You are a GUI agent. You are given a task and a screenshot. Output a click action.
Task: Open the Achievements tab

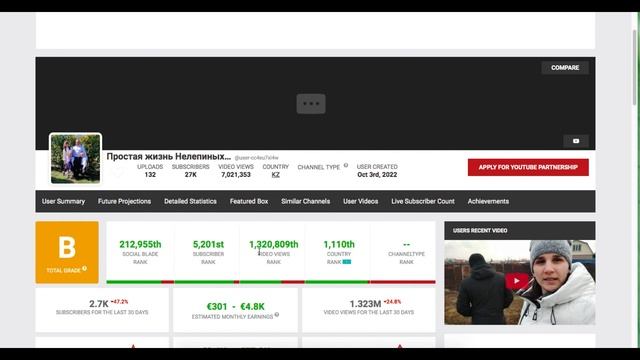click(x=488, y=201)
